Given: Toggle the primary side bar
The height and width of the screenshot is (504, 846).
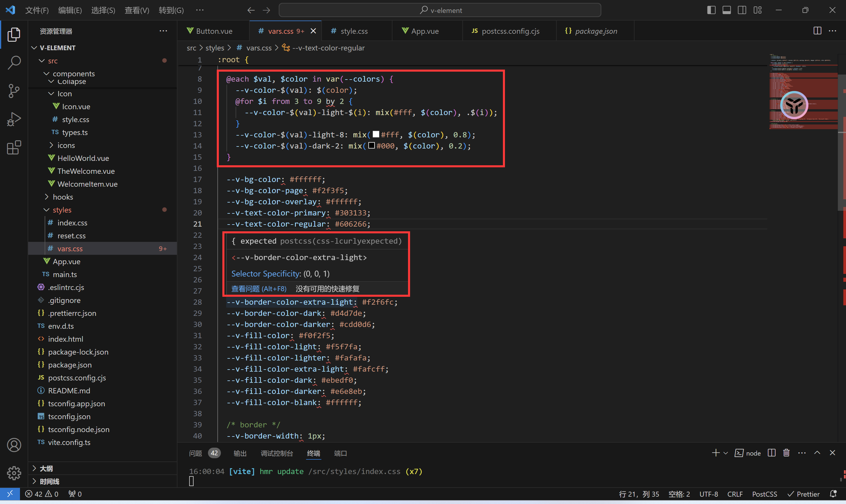Looking at the screenshot, I should (x=711, y=10).
